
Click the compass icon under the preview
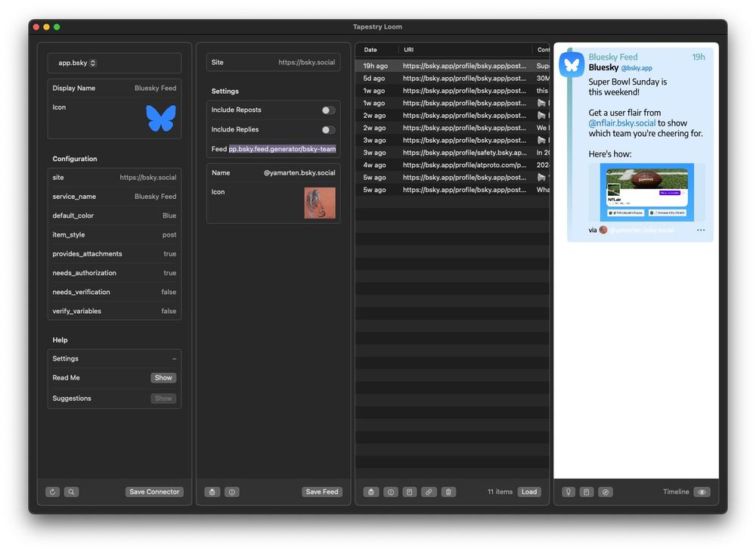click(x=605, y=492)
